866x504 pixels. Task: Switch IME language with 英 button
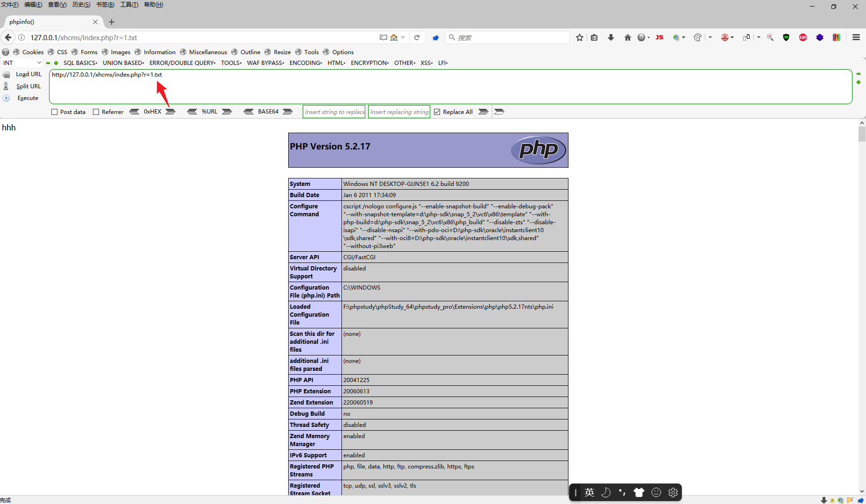(x=589, y=492)
